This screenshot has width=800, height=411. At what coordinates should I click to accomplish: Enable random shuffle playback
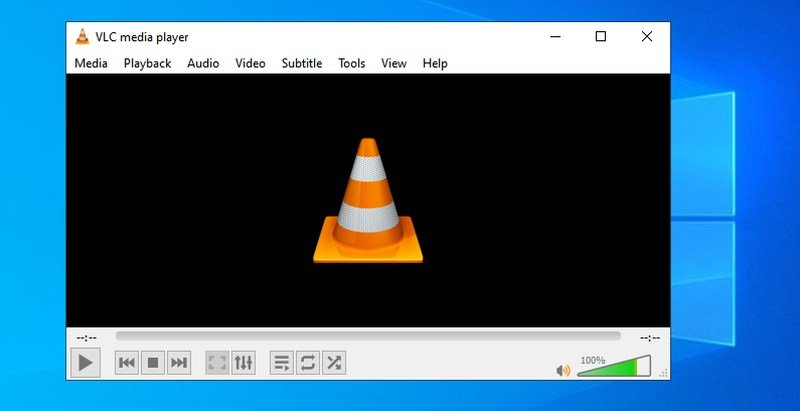[334, 363]
